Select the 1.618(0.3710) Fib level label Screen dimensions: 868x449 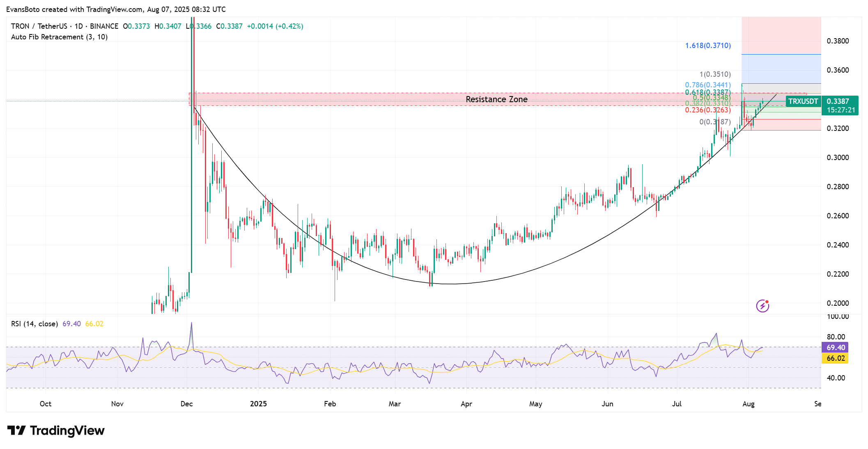(708, 46)
